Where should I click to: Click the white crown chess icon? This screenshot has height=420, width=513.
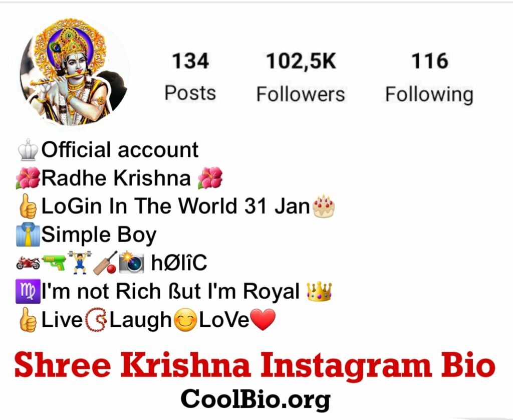click(28, 150)
